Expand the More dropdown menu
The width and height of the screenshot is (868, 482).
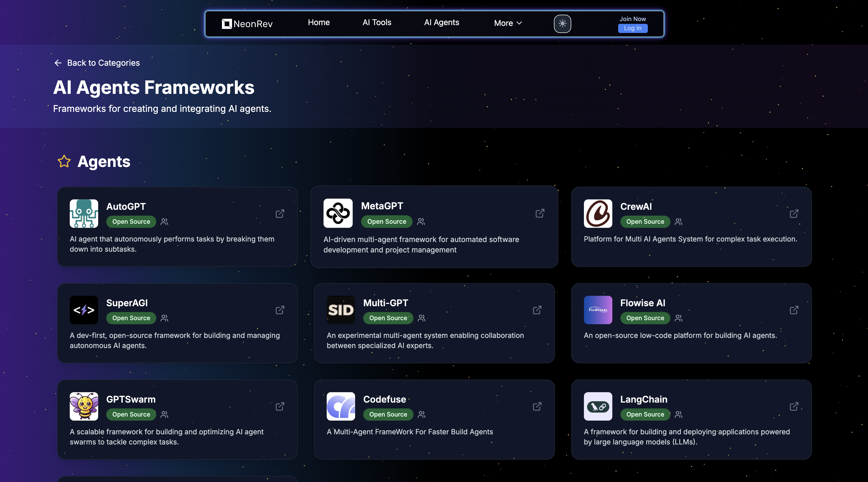(508, 23)
